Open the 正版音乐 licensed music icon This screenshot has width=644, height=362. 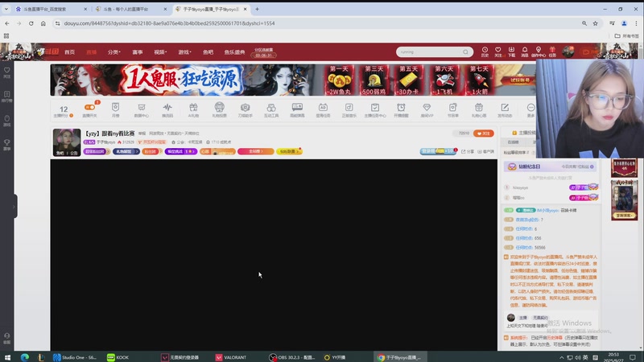click(349, 107)
